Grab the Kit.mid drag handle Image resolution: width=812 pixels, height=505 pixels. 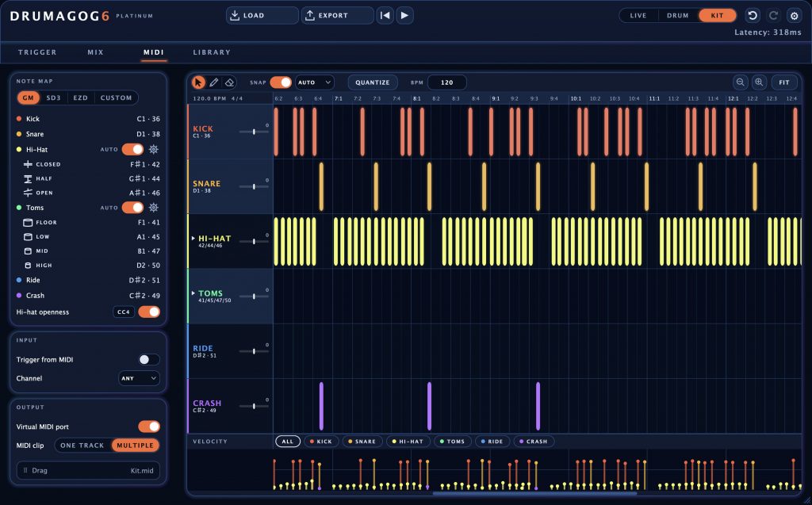pos(25,470)
